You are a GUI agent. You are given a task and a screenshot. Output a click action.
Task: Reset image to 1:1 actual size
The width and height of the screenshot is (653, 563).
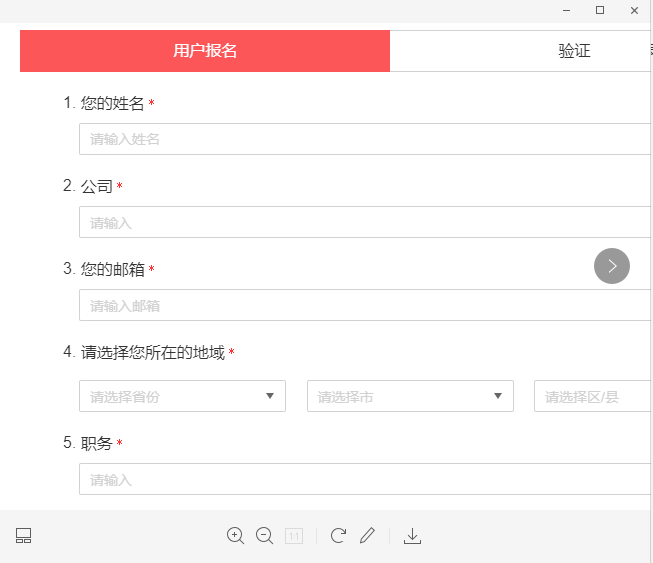[x=294, y=536]
